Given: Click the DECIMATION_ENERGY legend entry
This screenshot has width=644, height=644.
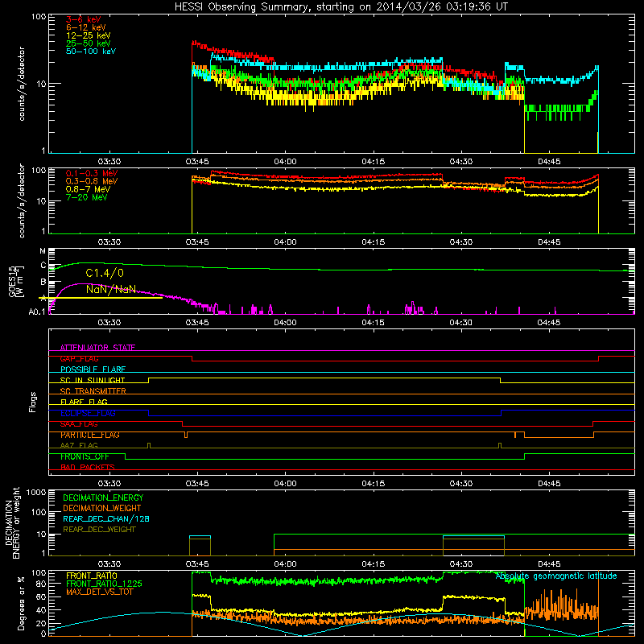Looking at the screenshot, I should (x=103, y=497).
